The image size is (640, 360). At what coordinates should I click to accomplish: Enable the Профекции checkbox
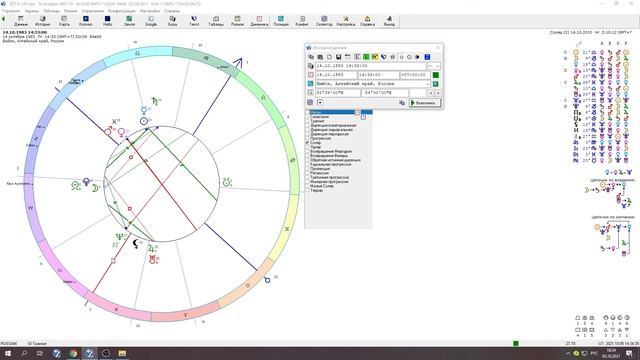pyautogui.click(x=307, y=169)
